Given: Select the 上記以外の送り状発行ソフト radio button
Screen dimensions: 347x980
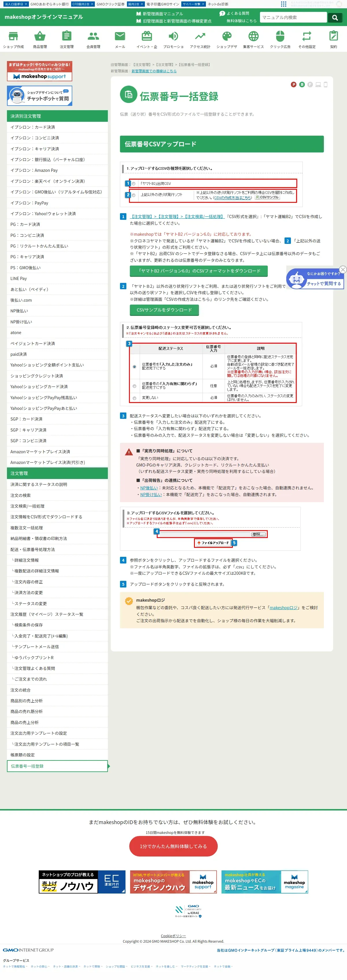Looking at the screenshot, I should 134,195.
